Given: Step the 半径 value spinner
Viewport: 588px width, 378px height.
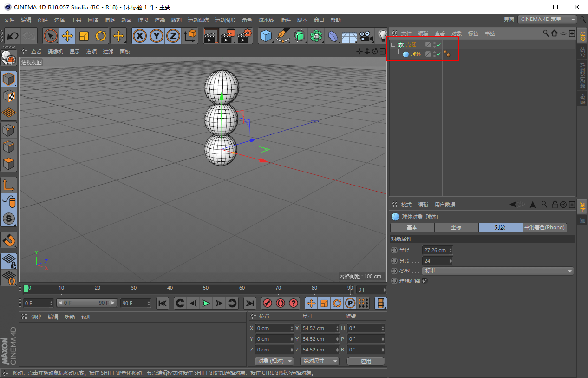Looking at the screenshot, I should (x=450, y=250).
